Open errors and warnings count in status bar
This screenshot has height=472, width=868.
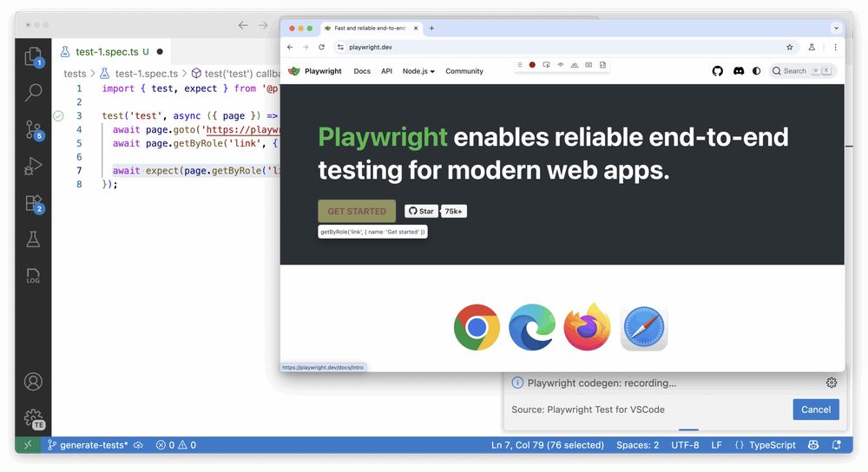pos(176,445)
